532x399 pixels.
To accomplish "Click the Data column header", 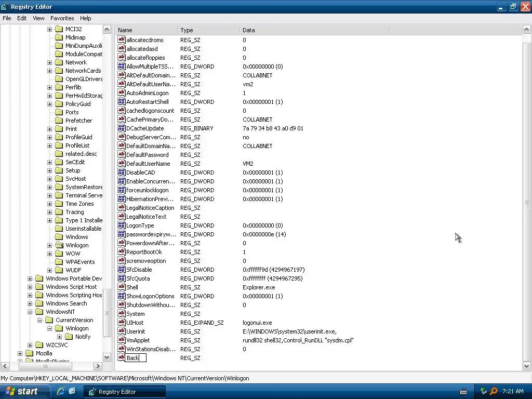I will click(314, 30).
